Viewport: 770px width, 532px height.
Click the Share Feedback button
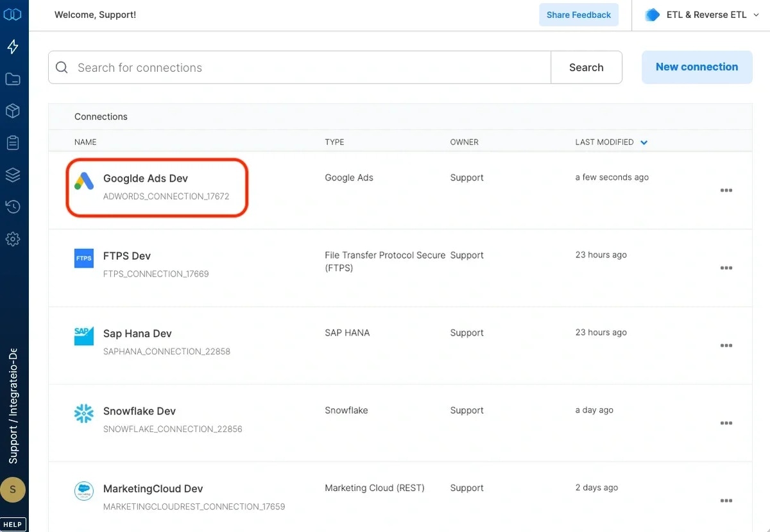578,14
